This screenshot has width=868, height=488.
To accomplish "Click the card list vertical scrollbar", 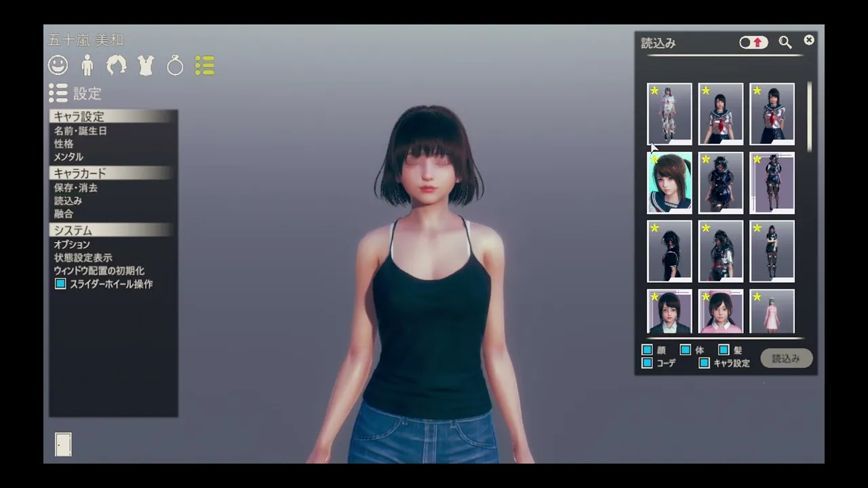I will click(808, 116).
